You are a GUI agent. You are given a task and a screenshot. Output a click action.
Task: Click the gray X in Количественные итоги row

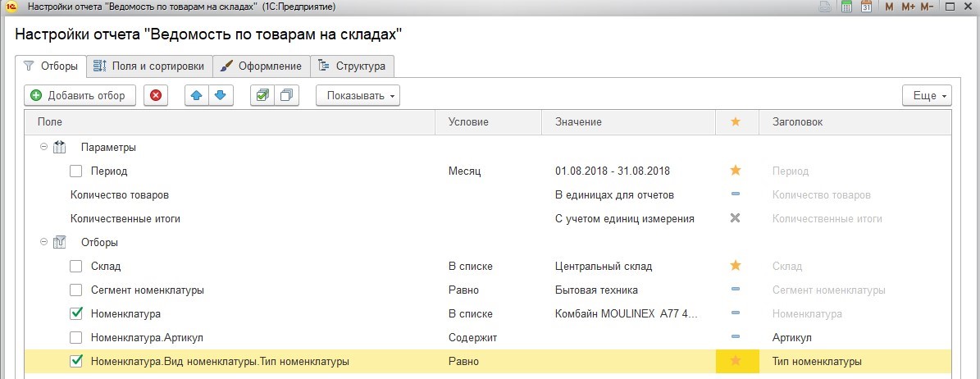click(x=736, y=218)
